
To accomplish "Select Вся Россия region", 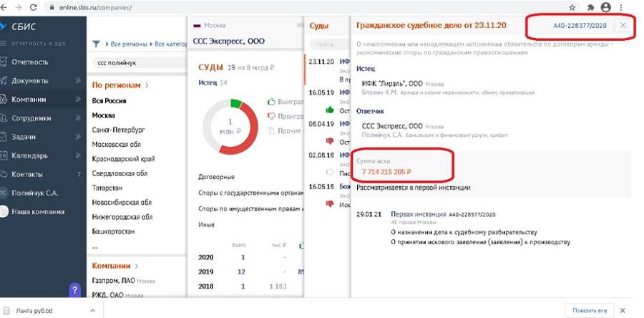I will coord(109,101).
